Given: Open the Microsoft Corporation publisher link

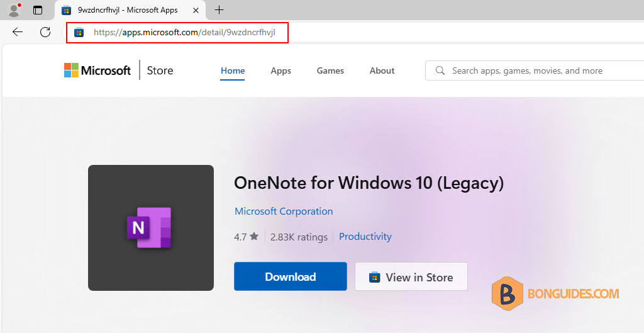Looking at the screenshot, I should tap(284, 212).
